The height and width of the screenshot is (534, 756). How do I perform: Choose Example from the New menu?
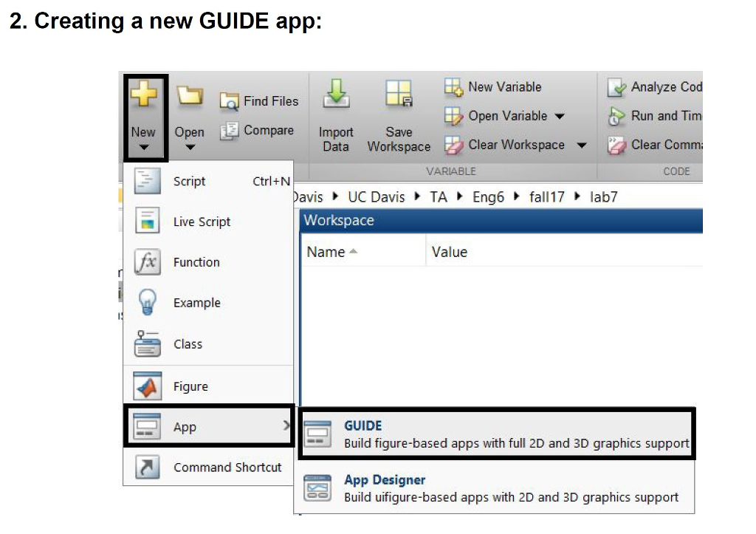(x=208, y=303)
